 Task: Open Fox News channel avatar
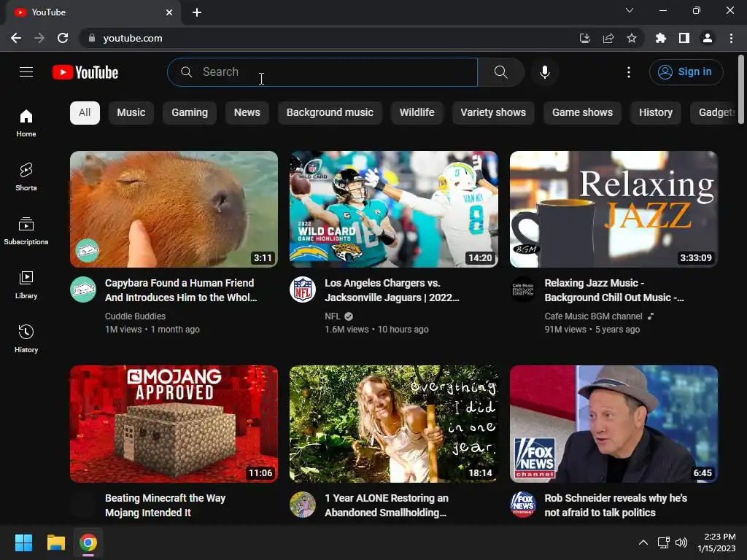(523, 505)
